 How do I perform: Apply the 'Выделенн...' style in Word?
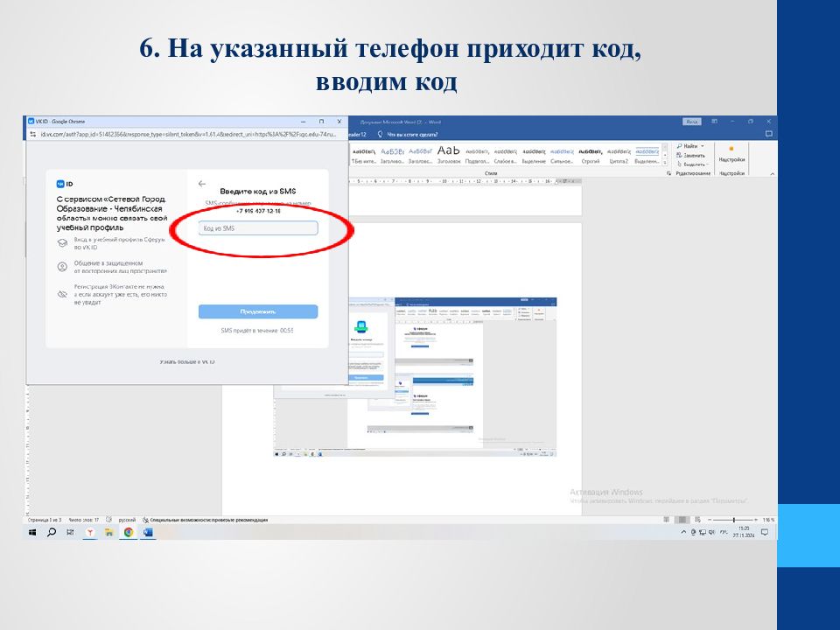pyautogui.click(x=647, y=156)
